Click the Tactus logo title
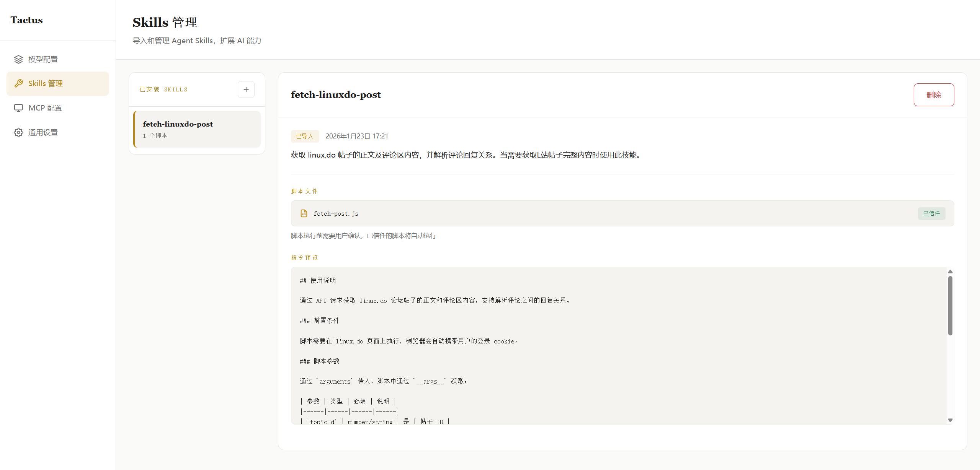This screenshot has height=470, width=980. pyautogui.click(x=26, y=20)
